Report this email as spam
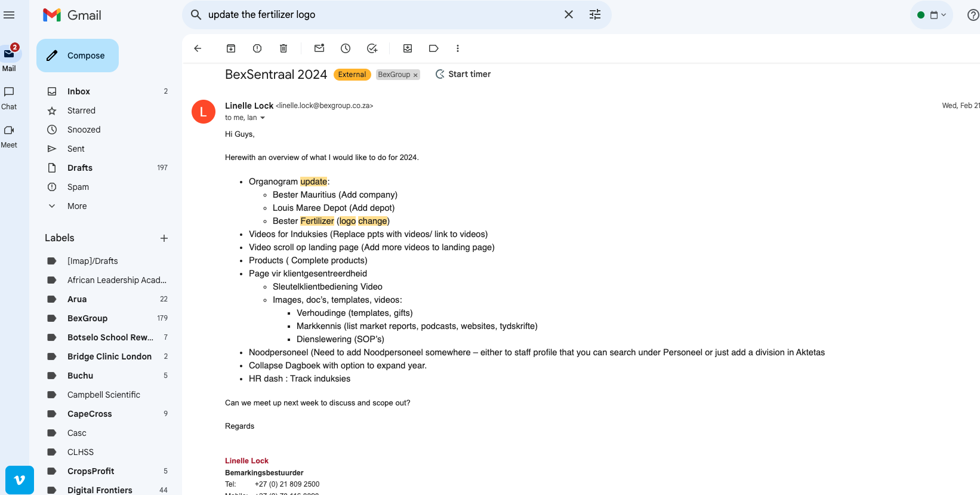 tap(257, 48)
